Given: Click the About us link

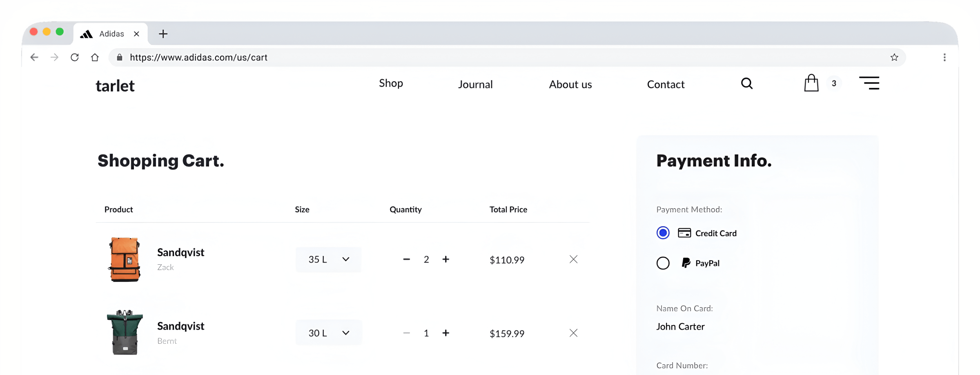Looking at the screenshot, I should 570,85.
